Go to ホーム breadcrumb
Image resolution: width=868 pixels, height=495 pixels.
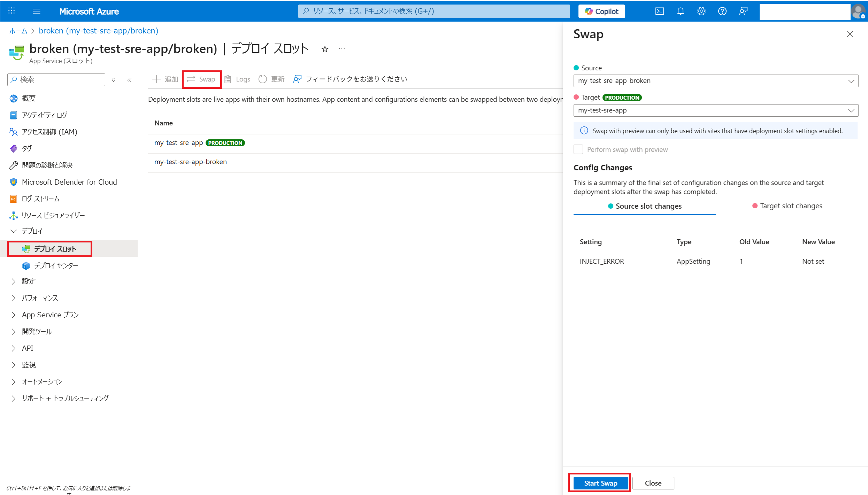tap(18, 31)
